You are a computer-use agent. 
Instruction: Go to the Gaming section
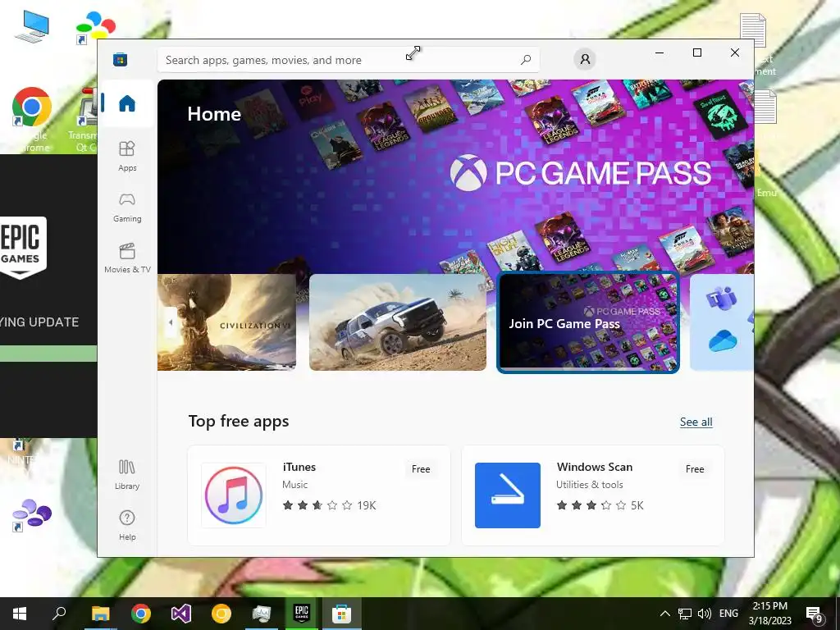pyautogui.click(x=127, y=208)
